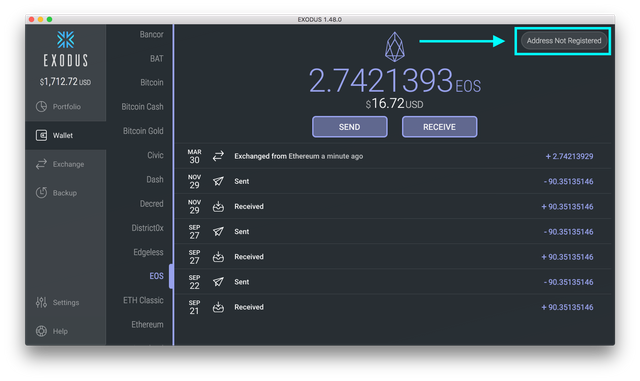Select Edgeless in asset list

point(148,252)
